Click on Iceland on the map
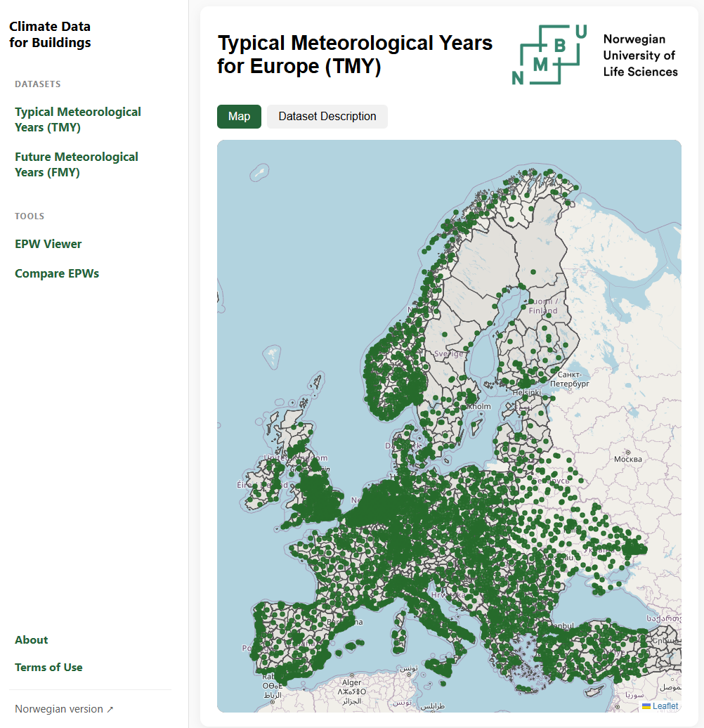The height and width of the screenshot is (728, 704). [260, 171]
